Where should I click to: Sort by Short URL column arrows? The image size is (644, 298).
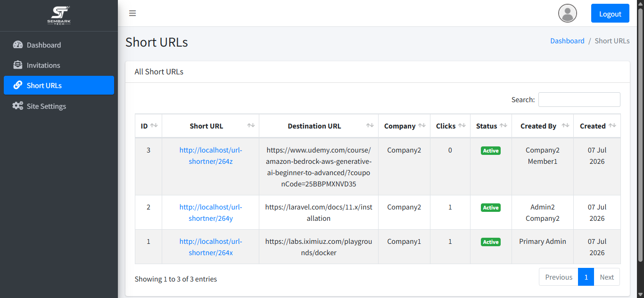pyautogui.click(x=251, y=126)
